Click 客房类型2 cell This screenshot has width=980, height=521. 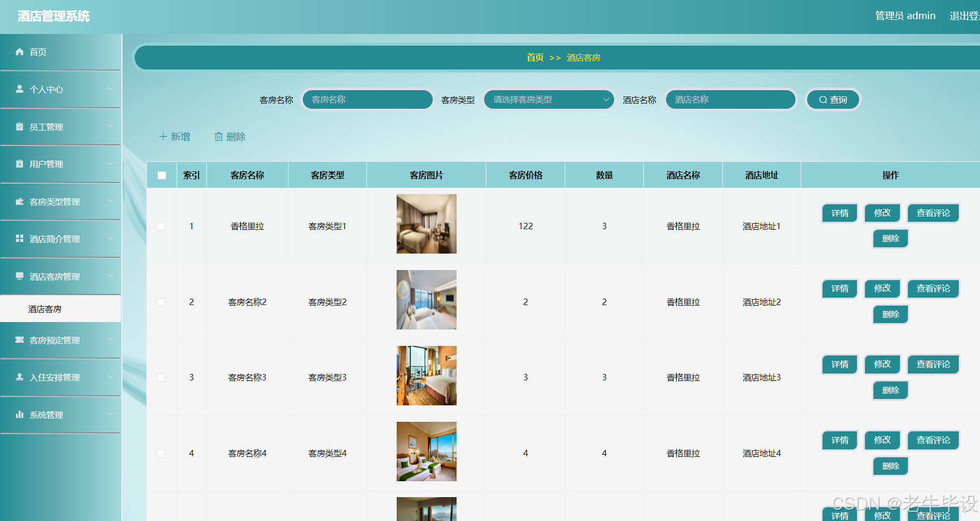click(327, 302)
